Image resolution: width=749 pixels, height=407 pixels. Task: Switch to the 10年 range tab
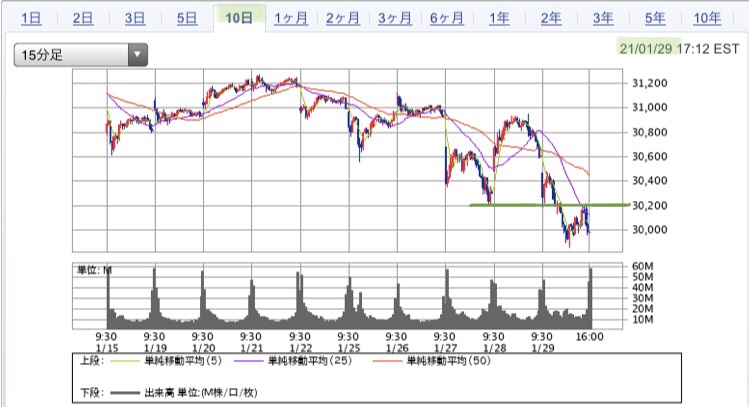click(707, 18)
